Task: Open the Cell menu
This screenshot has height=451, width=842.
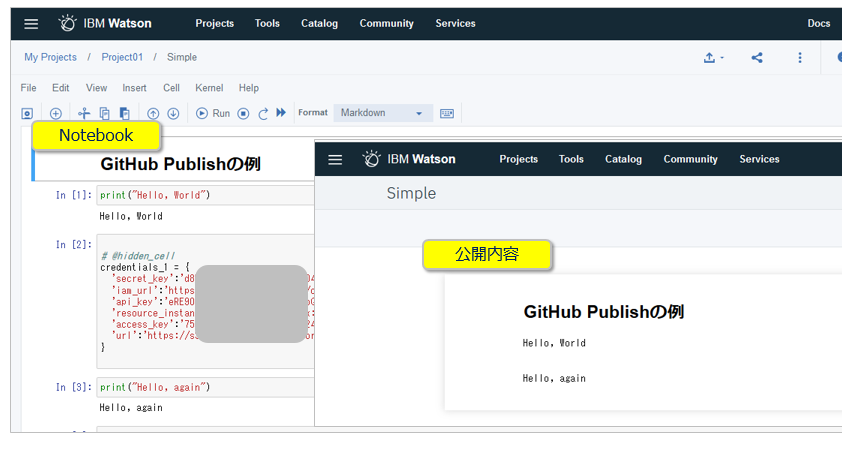Action: pos(171,88)
